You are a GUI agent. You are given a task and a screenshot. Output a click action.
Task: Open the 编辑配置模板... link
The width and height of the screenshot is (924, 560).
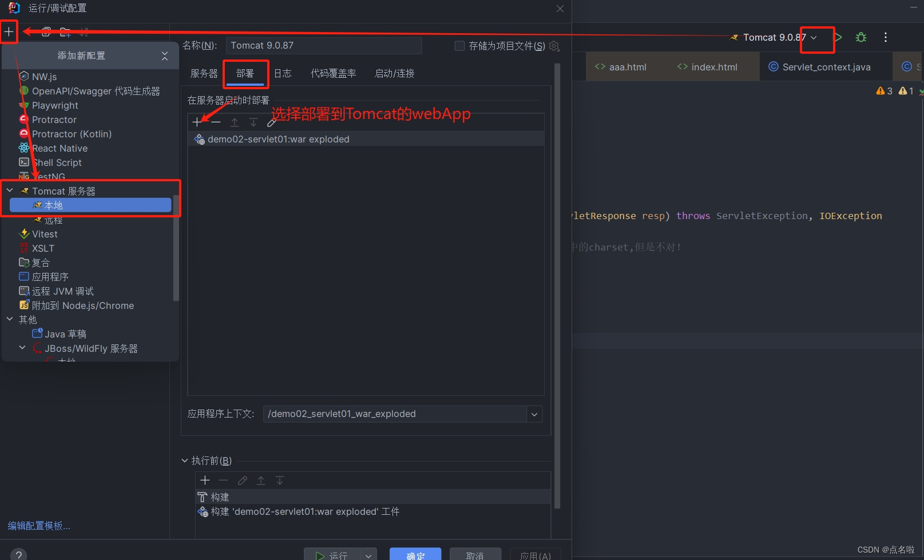(39, 526)
